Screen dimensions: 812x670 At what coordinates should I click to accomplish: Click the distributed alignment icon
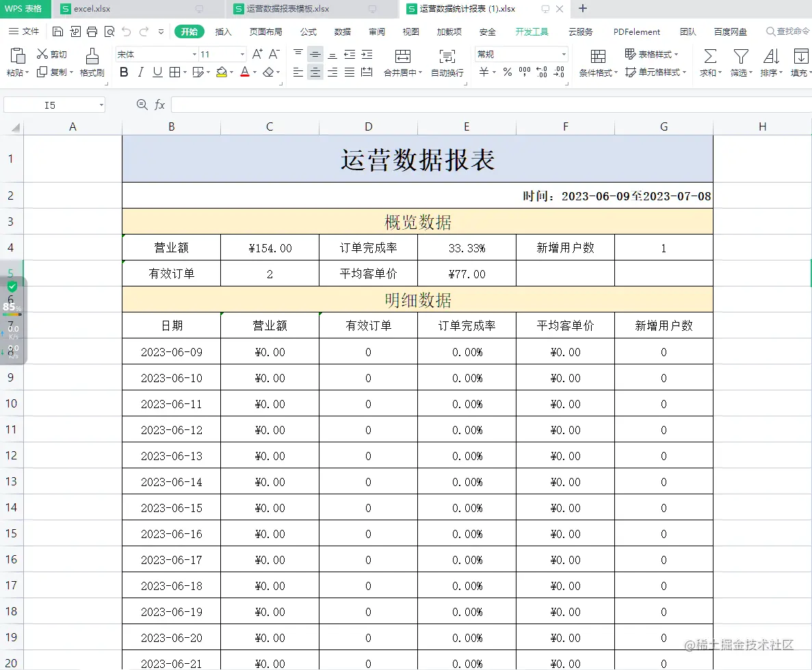[x=367, y=72]
